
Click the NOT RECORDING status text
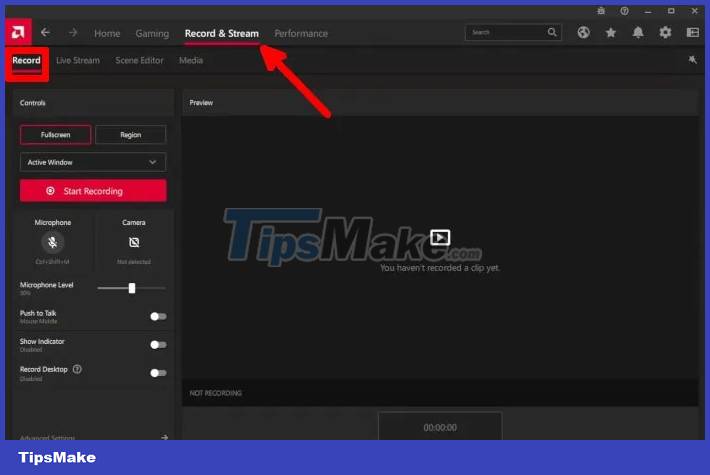(216, 393)
